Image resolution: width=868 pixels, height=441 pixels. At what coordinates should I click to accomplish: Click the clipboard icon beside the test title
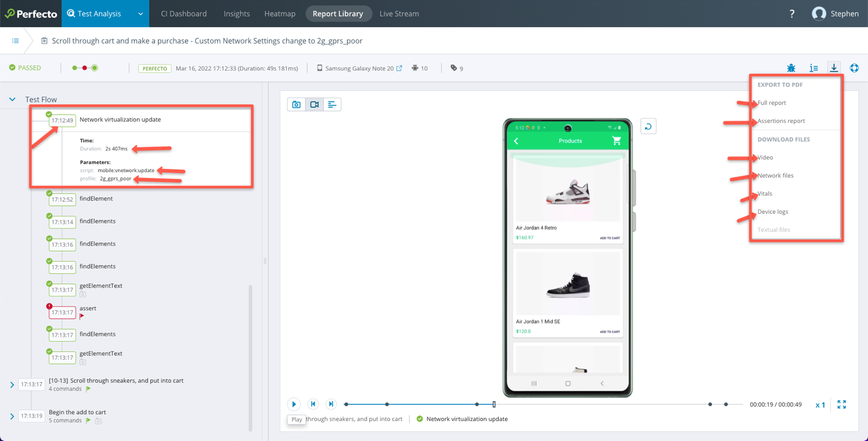[44, 41]
